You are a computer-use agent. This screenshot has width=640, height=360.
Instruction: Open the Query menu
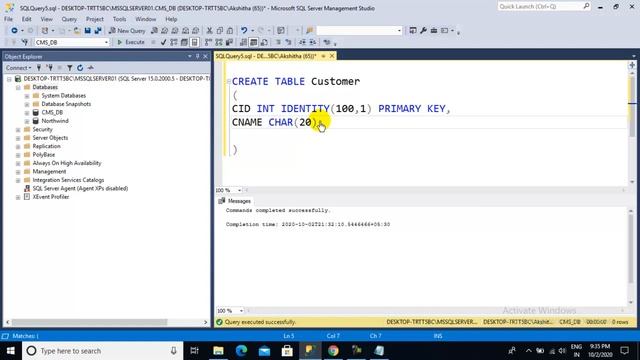[69, 19]
